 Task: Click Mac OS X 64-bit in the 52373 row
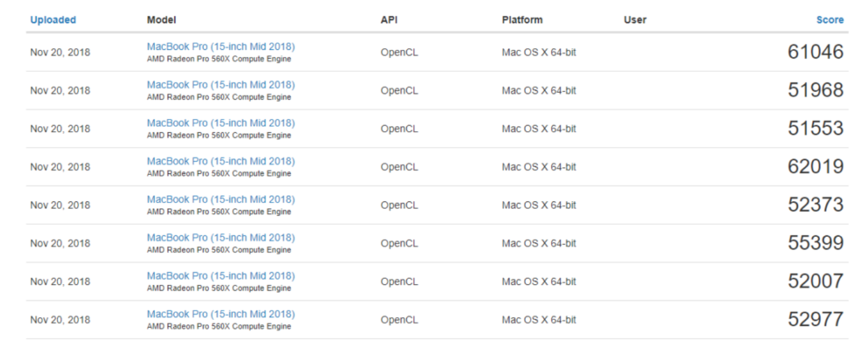[539, 205]
